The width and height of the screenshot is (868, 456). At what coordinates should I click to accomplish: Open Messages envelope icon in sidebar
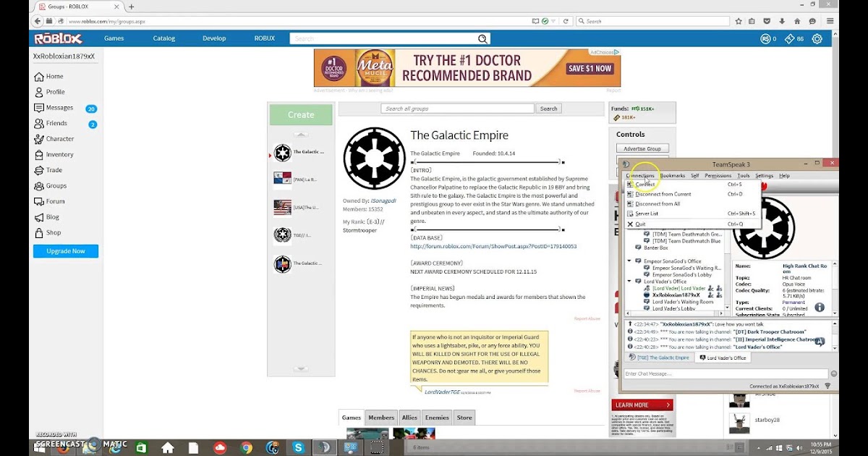click(39, 108)
